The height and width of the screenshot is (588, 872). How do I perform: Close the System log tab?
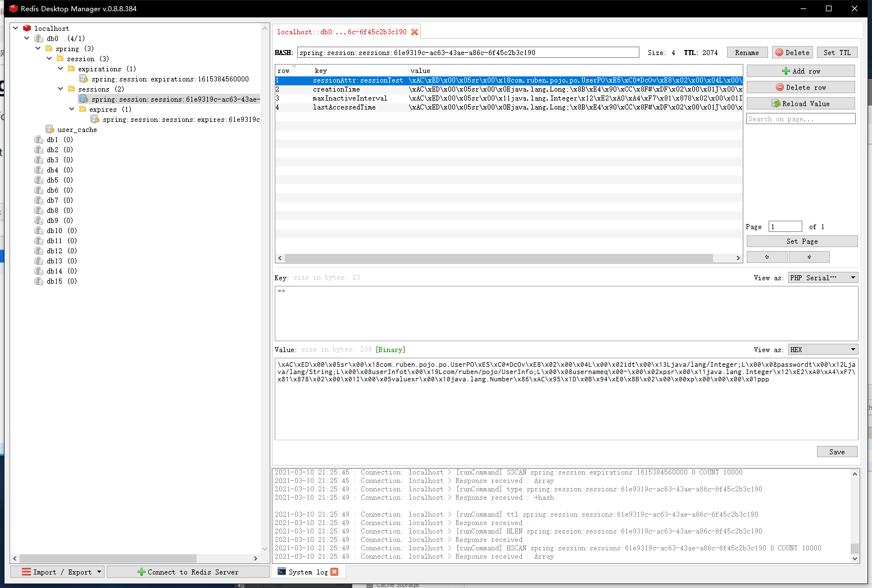(334, 572)
